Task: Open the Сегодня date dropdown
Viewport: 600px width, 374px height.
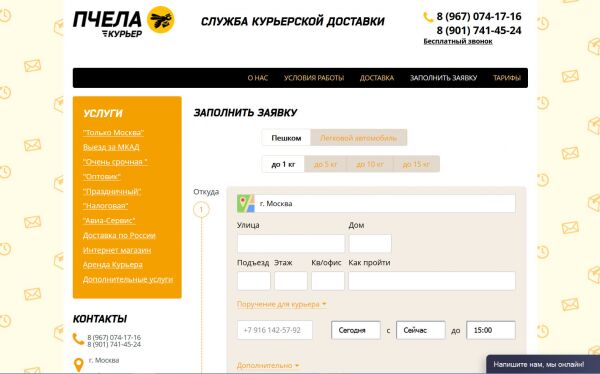Action: coord(356,330)
